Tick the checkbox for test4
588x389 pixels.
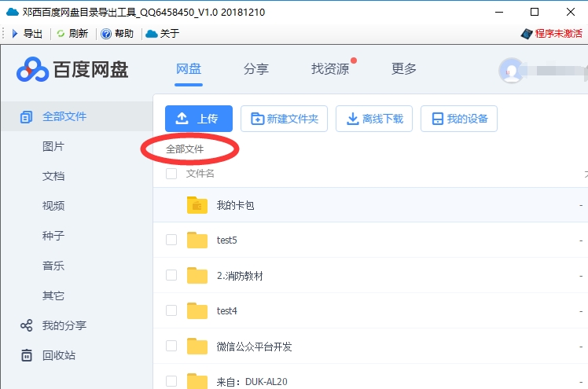[171, 310]
